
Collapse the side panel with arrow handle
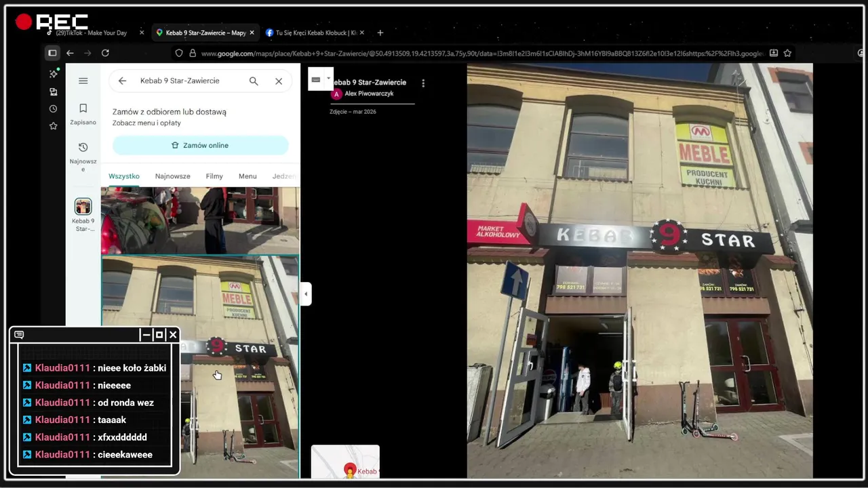[x=306, y=294]
